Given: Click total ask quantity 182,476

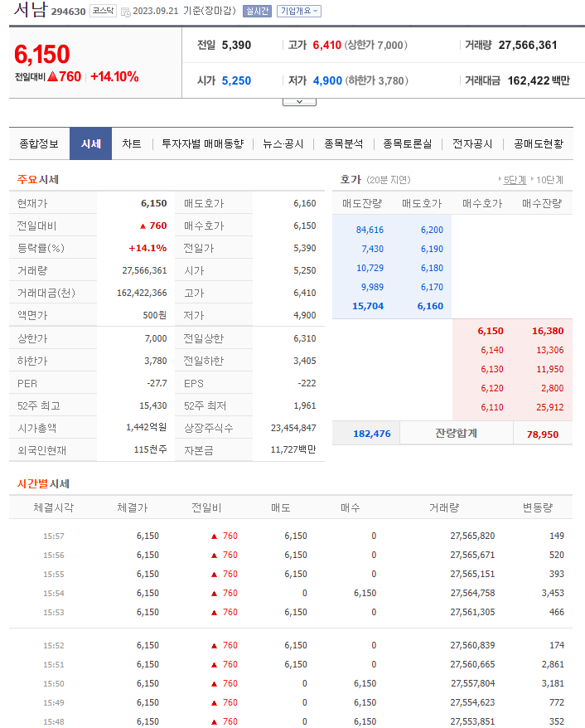Looking at the screenshot, I should 372,434.
